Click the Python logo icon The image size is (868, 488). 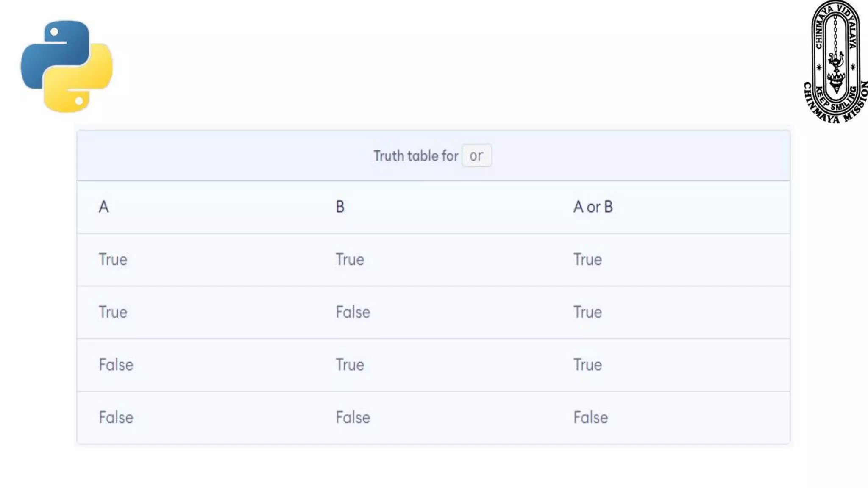(x=67, y=66)
